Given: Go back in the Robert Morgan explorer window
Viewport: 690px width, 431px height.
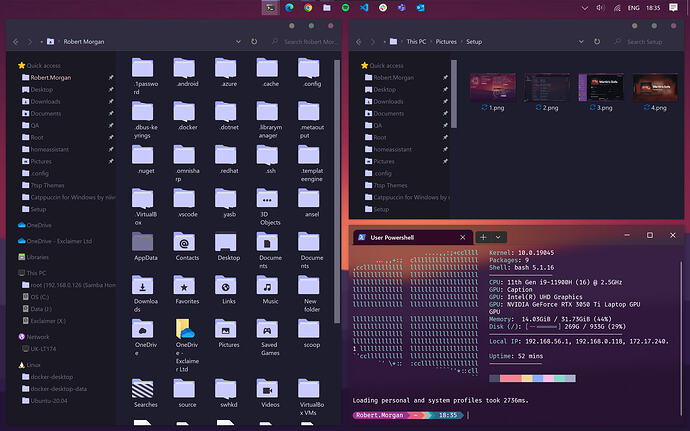Looking at the screenshot, I should 16,41.
